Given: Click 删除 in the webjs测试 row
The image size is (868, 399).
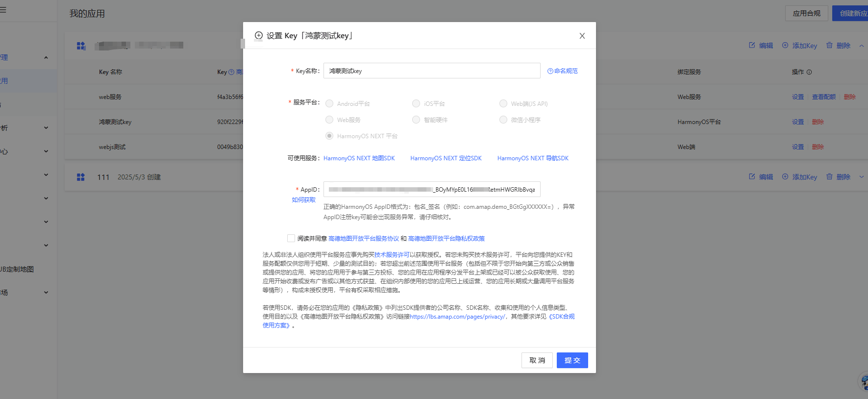Looking at the screenshot, I should click(x=818, y=147).
